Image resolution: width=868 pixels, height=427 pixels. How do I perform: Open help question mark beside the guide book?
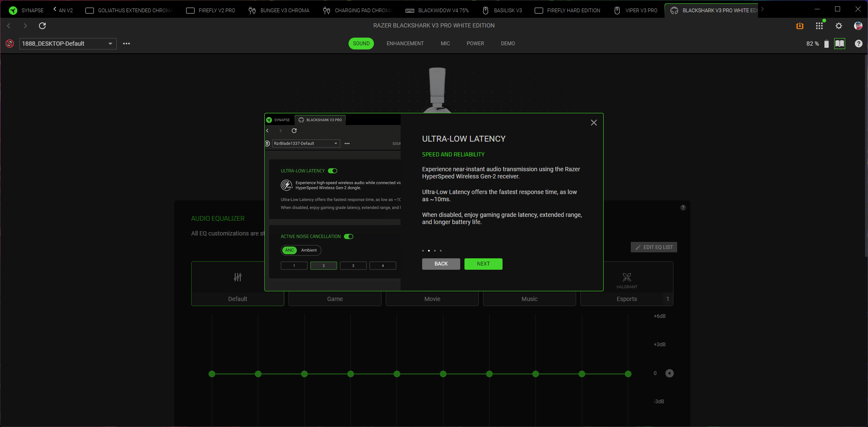pos(859,44)
